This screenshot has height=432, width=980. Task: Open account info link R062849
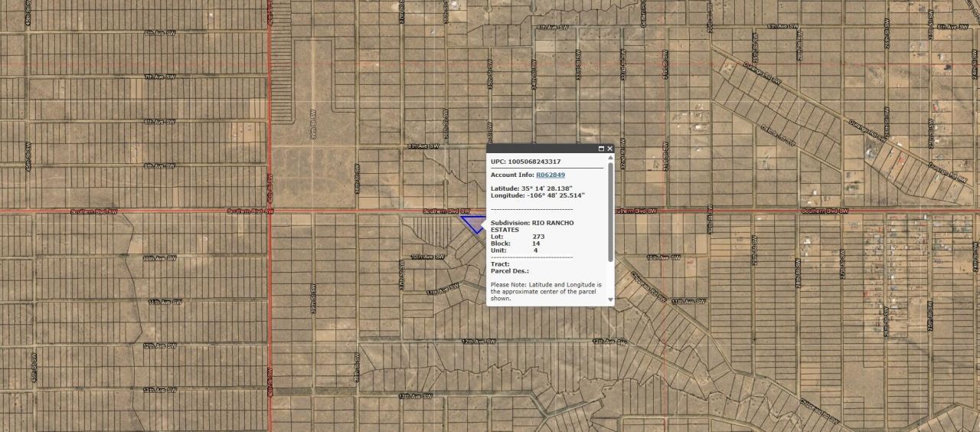coord(550,175)
